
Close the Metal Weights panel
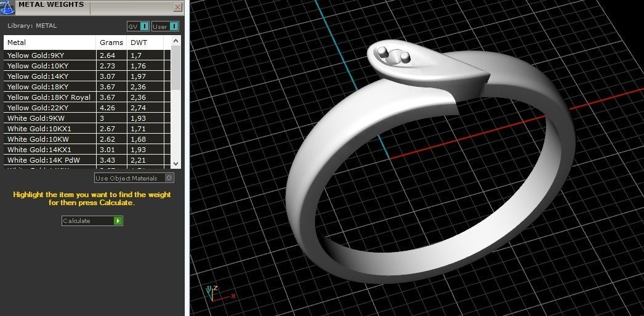click(177, 7)
